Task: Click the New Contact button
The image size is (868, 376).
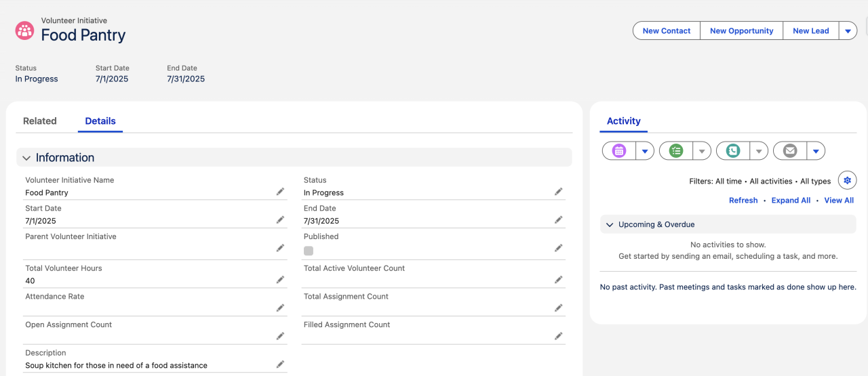Action: coord(666,31)
